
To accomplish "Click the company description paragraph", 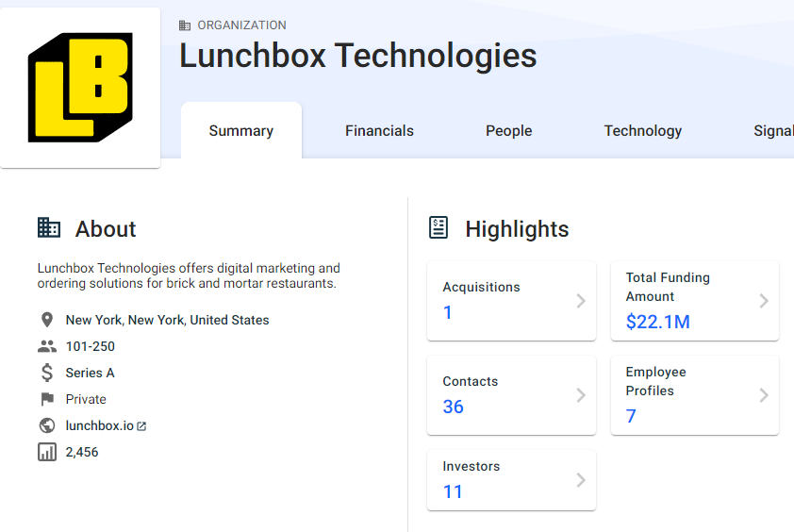I will (189, 275).
